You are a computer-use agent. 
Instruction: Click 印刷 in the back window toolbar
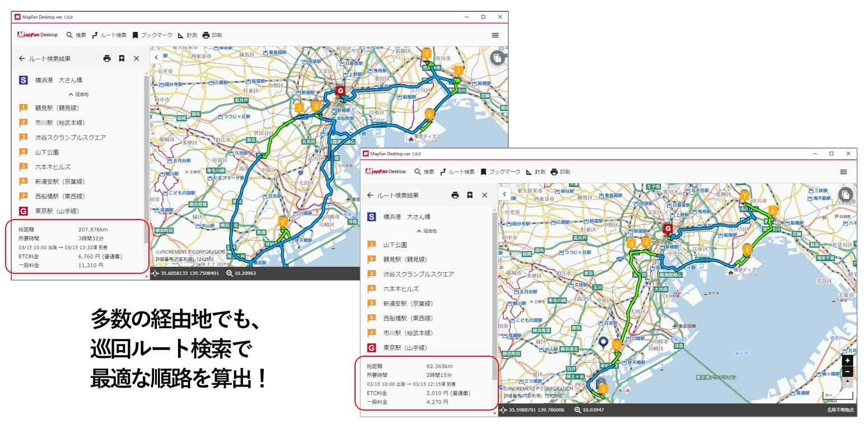coord(212,35)
